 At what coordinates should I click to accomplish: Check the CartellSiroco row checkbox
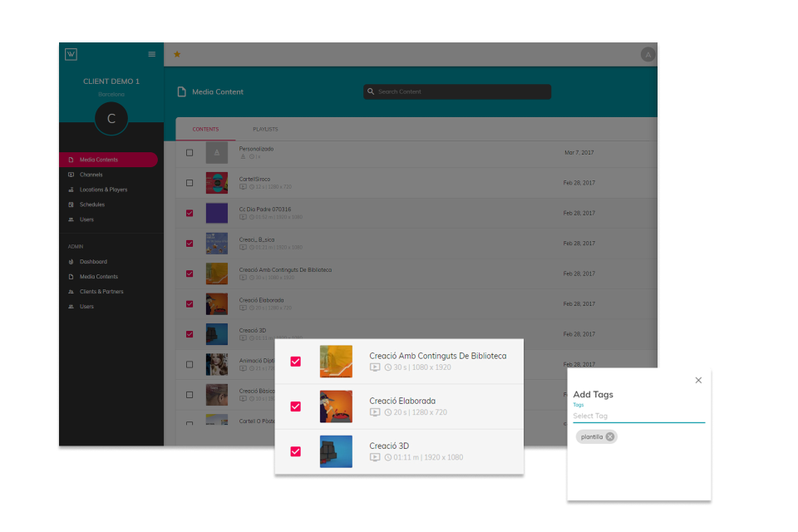click(x=190, y=183)
